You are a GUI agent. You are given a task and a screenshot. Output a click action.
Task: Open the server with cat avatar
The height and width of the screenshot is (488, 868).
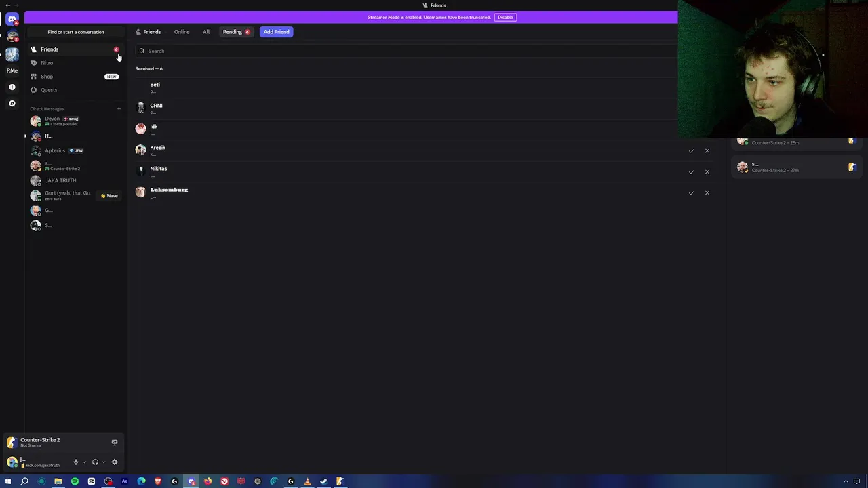click(x=12, y=37)
